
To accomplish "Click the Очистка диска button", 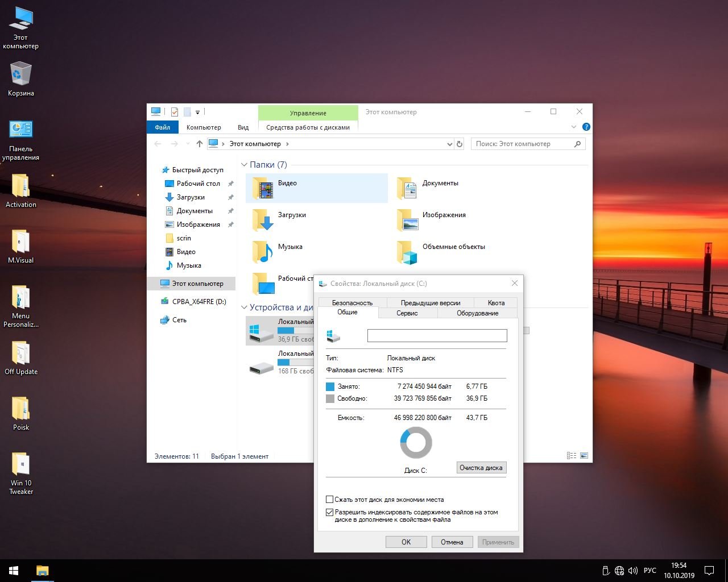I will tap(481, 468).
